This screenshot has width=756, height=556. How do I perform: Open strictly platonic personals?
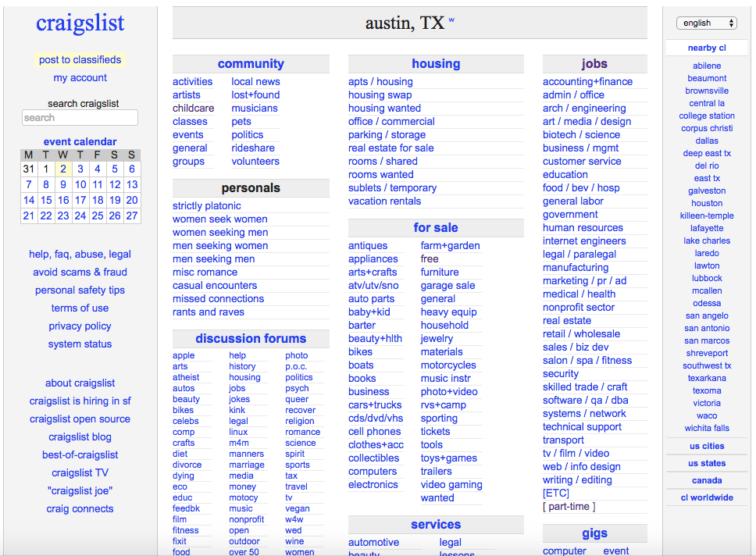pyautogui.click(x=207, y=206)
